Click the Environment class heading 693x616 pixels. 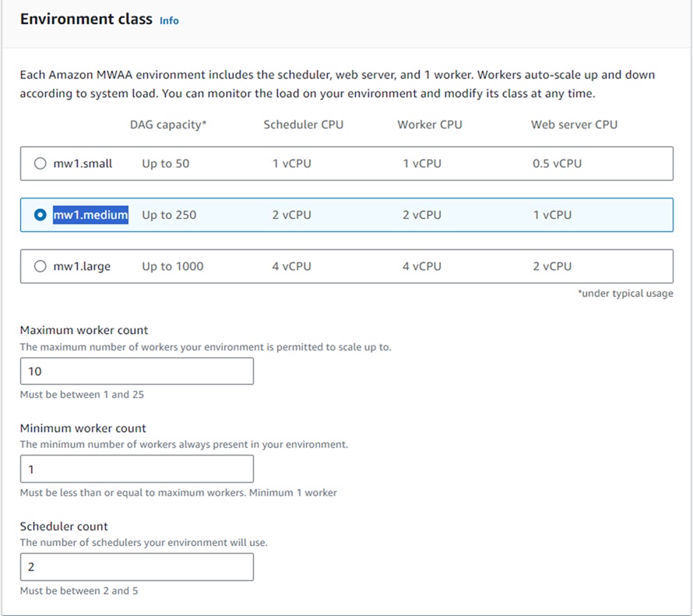(86, 19)
